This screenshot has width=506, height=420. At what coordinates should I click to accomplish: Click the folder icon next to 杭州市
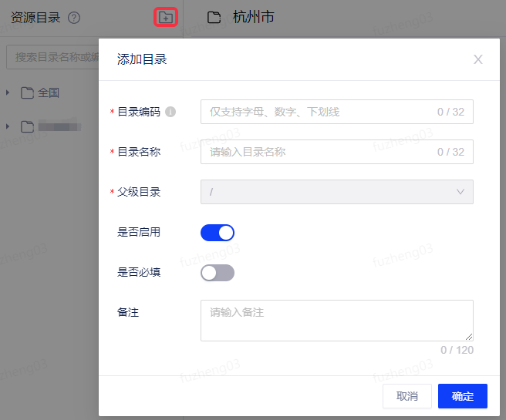pyautogui.click(x=214, y=18)
